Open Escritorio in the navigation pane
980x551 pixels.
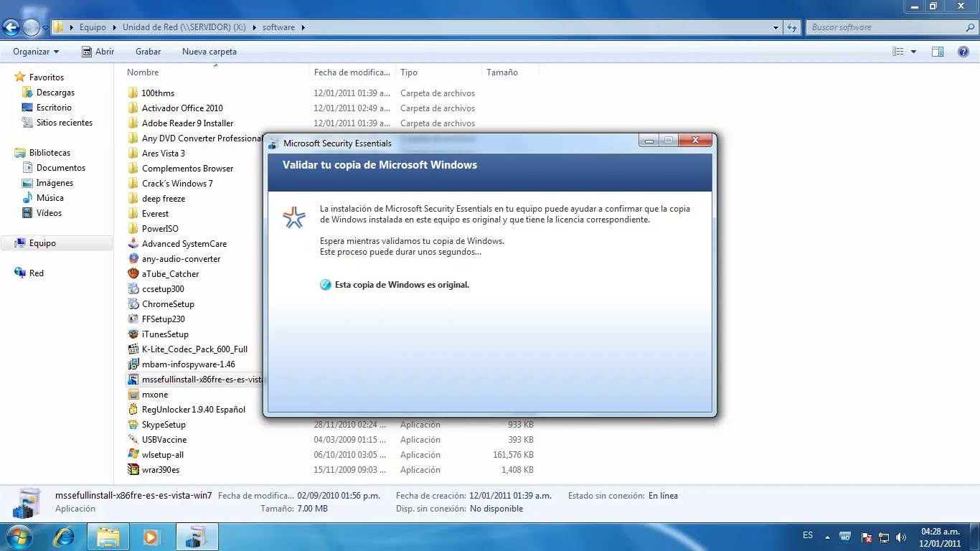click(x=54, y=108)
